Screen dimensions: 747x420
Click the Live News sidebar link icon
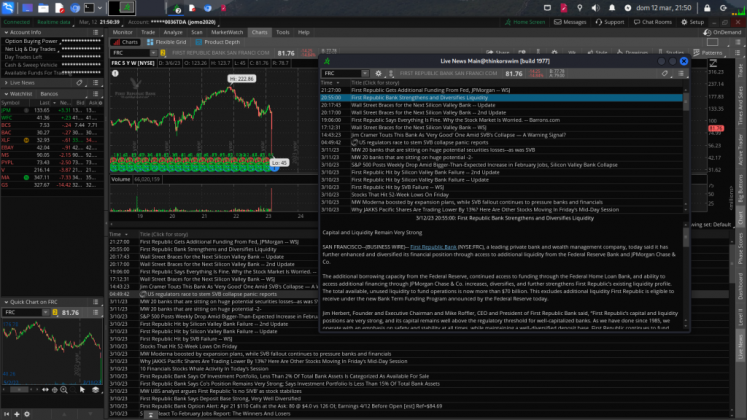[80, 83]
